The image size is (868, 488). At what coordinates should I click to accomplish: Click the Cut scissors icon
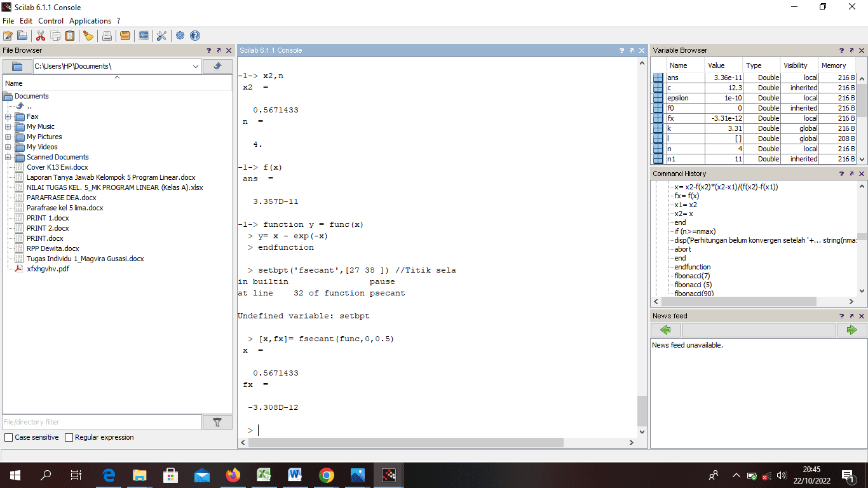[x=41, y=36]
